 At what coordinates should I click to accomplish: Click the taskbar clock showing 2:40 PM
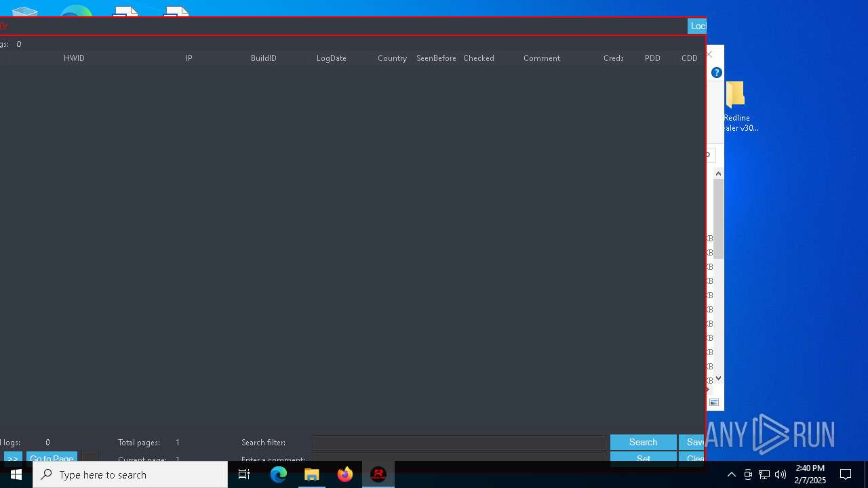810,474
